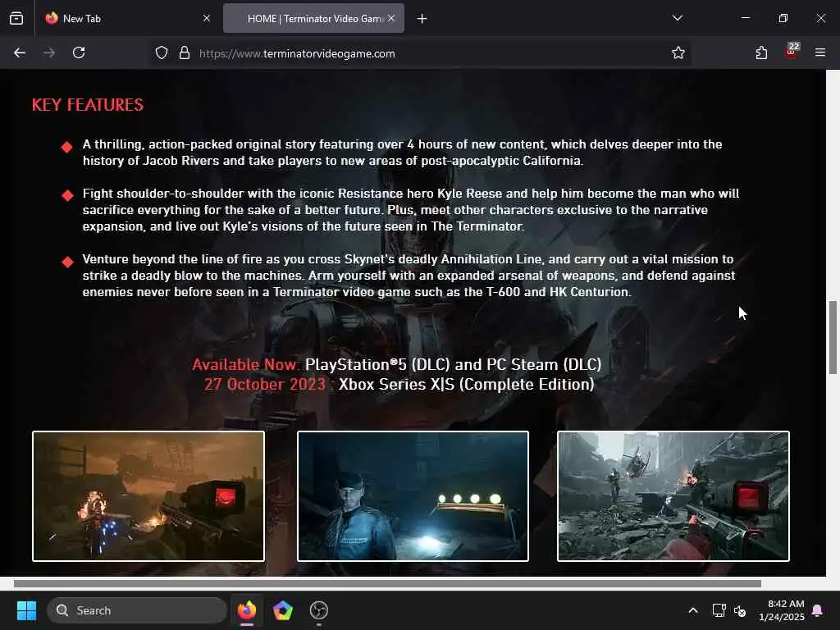Click 'Xbox Series X|S (Complete Edition)' text
The image size is (840, 630).
pyautogui.click(x=467, y=384)
